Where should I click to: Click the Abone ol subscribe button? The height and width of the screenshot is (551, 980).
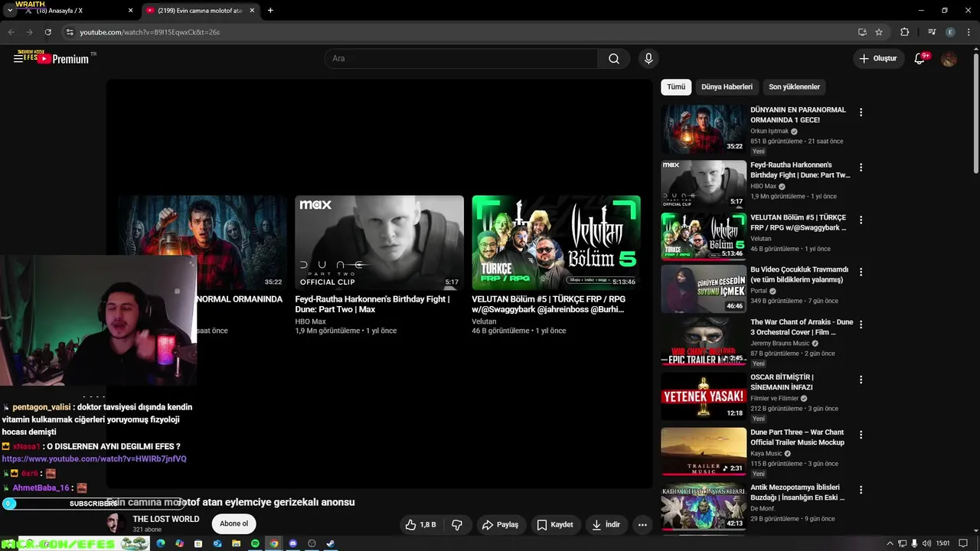234,524
